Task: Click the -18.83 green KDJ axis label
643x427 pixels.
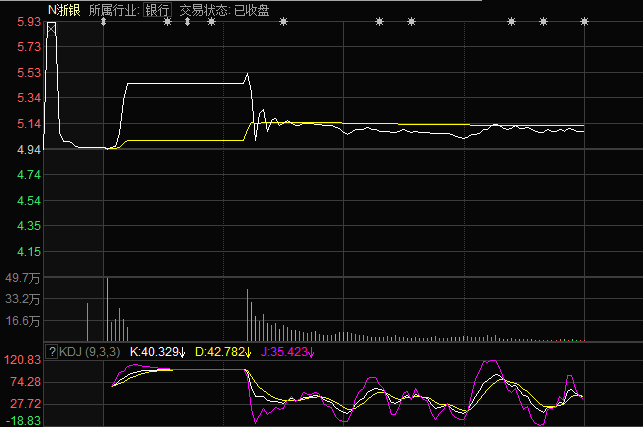Action: pyautogui.click(x=22, y=421)
